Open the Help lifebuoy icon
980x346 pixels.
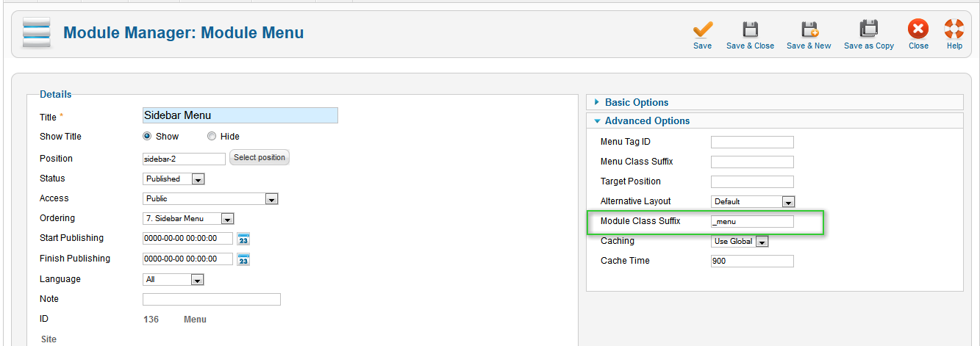954,29
